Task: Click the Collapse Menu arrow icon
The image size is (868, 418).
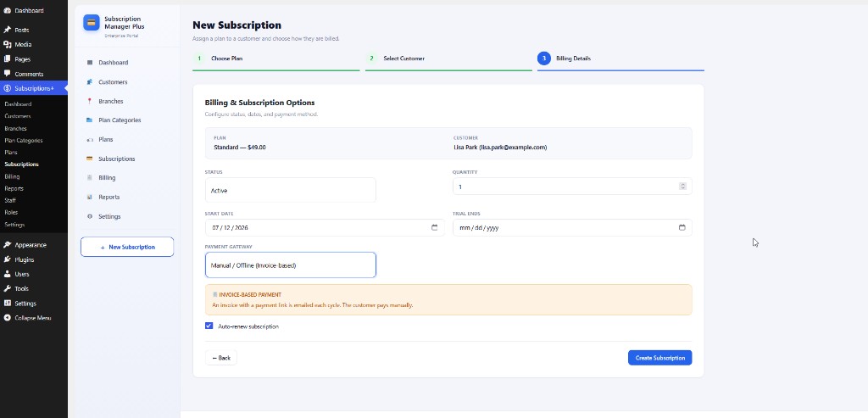Action: (x=7, y=318)
